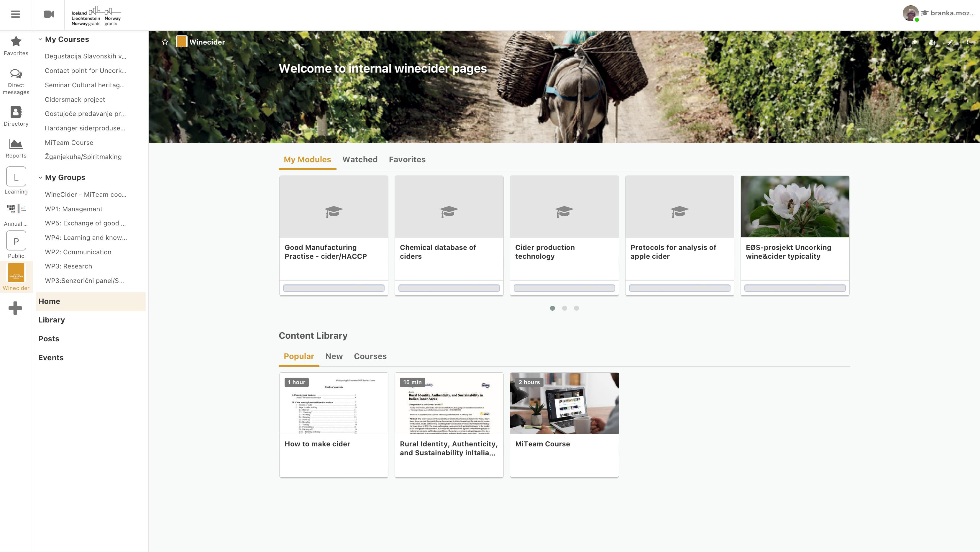
Task: Collapse the My Courses section
Action: [x=40, y=39]
